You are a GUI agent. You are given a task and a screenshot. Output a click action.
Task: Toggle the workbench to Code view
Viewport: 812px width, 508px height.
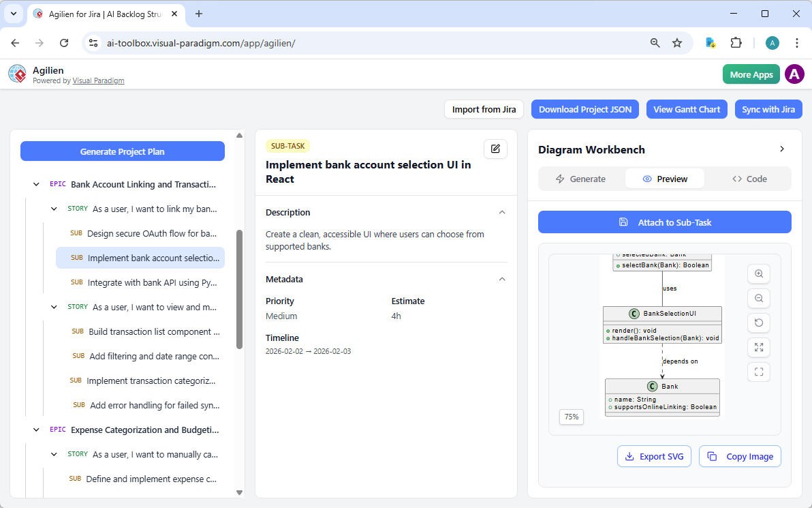coord(749,178)
